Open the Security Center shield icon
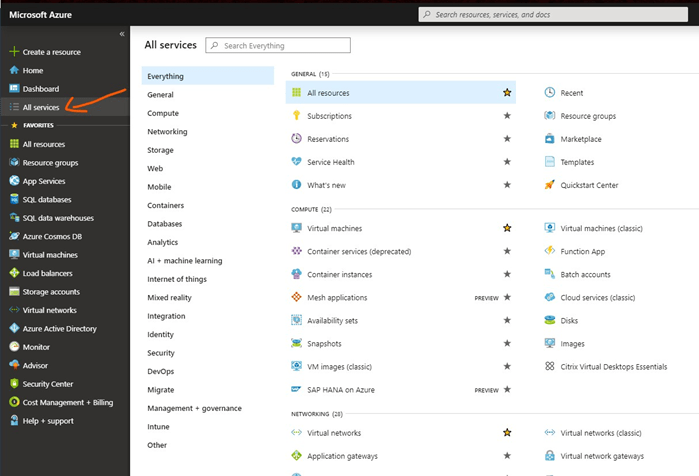 pyautogui.click(x=14, y=383)
